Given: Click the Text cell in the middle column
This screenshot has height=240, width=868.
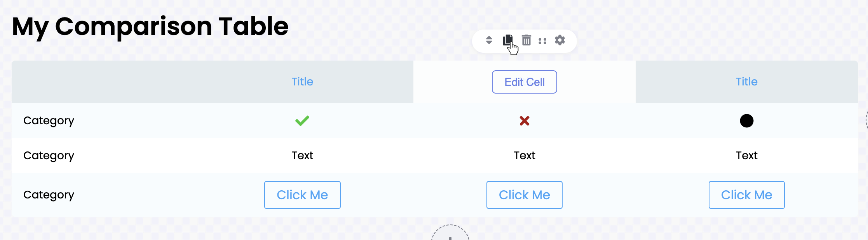Looking at the screenshot, I should (525, 156).
